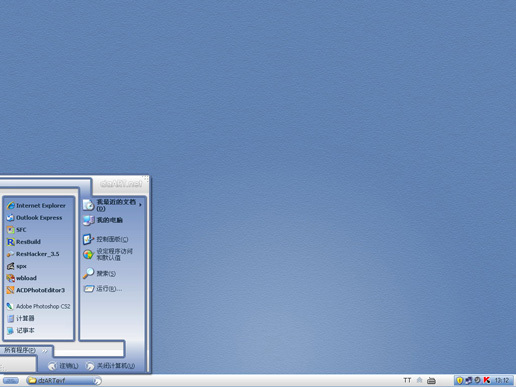This screenshot has width=516, height=387.
Task: Launch ACDPhotoEditor3
Action: coord(36,290)
